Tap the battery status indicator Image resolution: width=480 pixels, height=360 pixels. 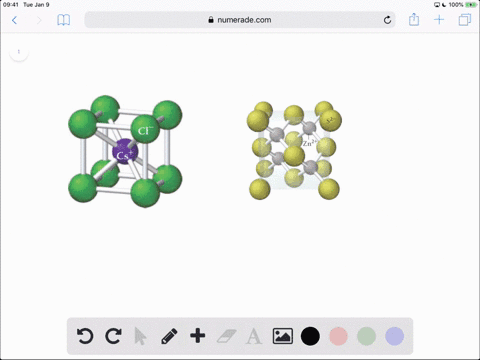tap(471, 5)
